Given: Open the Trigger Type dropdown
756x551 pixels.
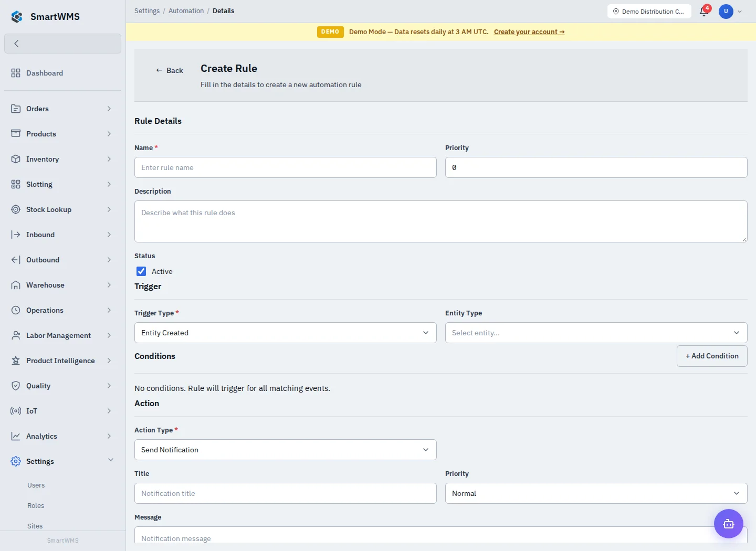Looking at the screenshot, I should pyautogui.click(x=286, y=333).
